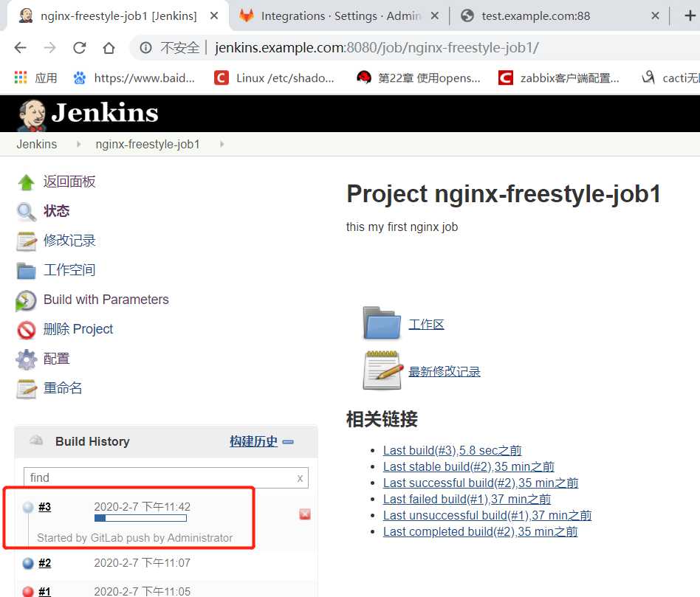The image size is (700, 597).
Task: Click the browser address bar URL
Action: (x=377, y=47)
